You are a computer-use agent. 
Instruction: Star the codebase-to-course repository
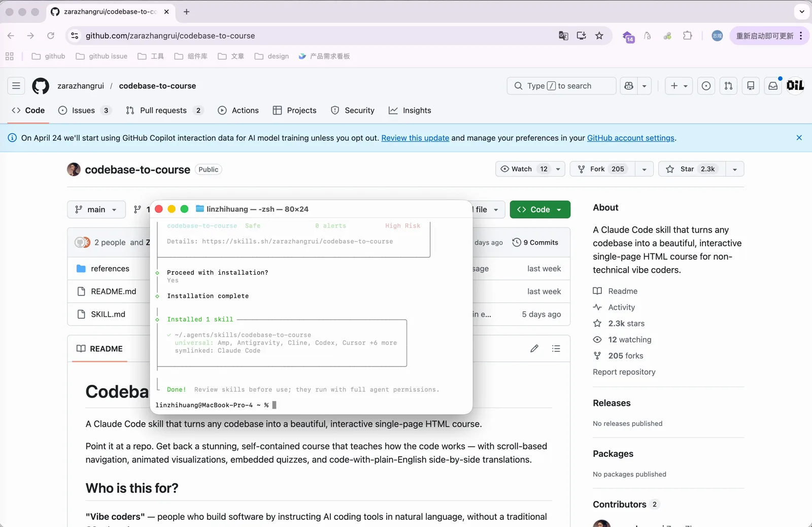point(692,169)
